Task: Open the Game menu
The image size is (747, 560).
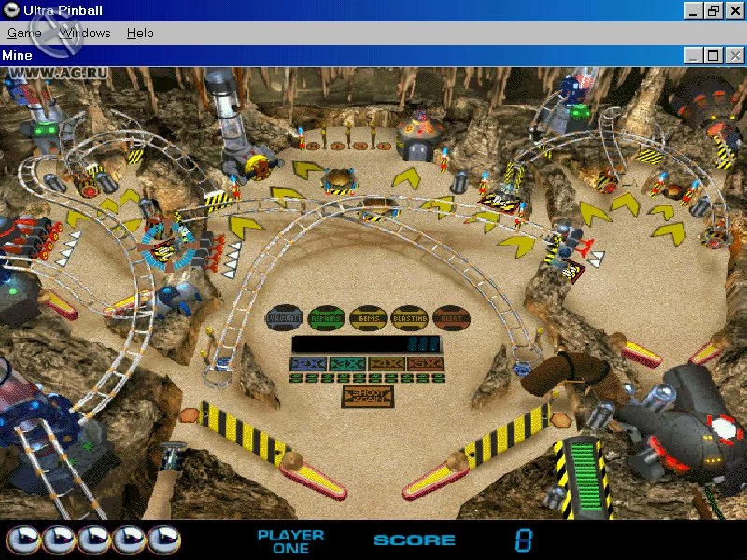Action: [x=24, y=34]
